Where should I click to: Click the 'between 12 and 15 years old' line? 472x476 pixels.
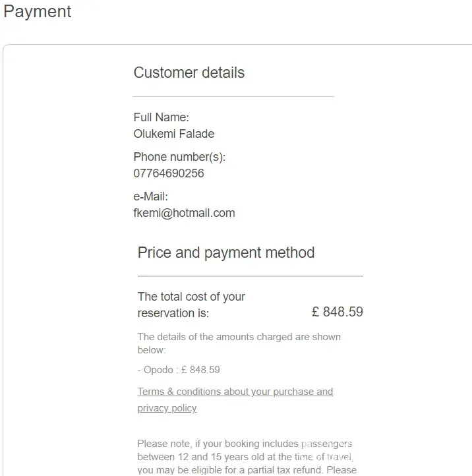pos(247,457)
